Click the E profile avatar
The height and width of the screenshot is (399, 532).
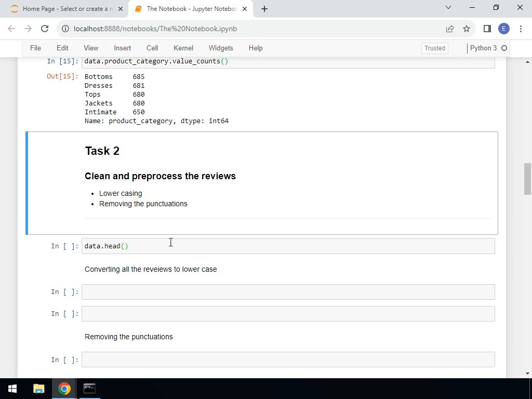tap(503, 29)
